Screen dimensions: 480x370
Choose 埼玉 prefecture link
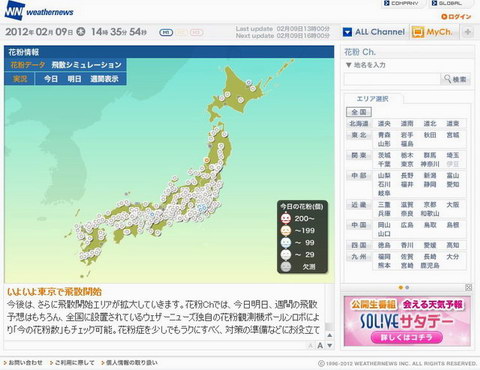click(x=453, y=155)
